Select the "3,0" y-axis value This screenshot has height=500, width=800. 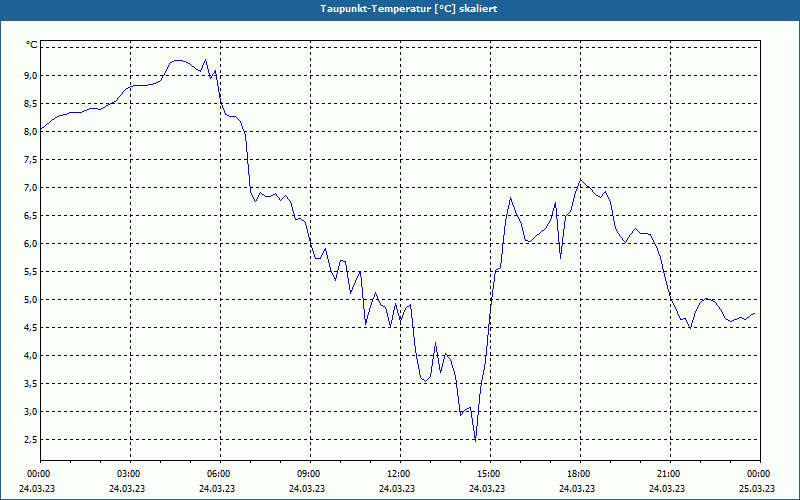[31, 412]
